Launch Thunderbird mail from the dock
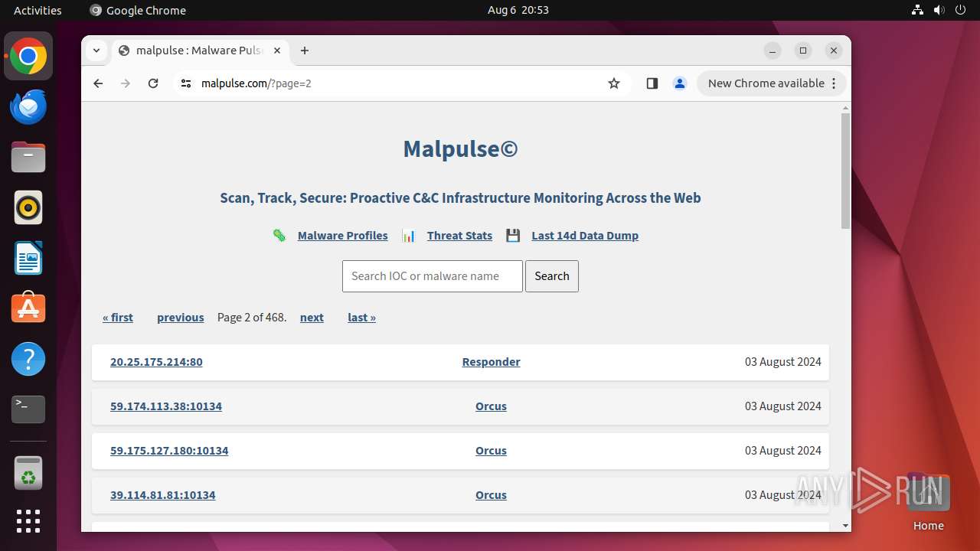Image resolution: width=980 pixels, height=551 pixels. [x=28, y=107]
